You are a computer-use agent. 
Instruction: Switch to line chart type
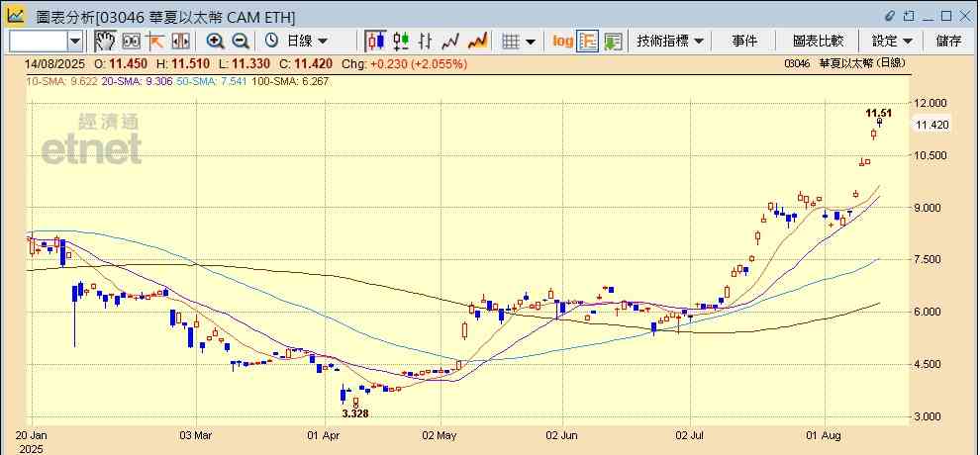[x=450, y=42]
